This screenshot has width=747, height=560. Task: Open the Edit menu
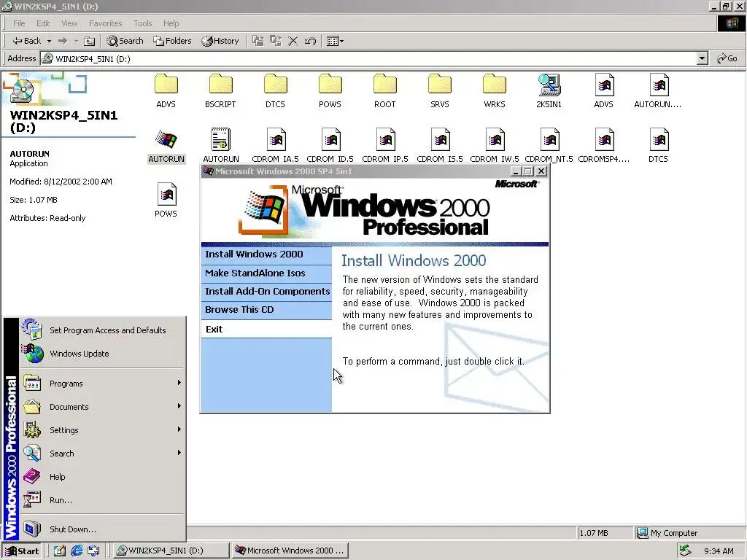(x=43, y=23)
